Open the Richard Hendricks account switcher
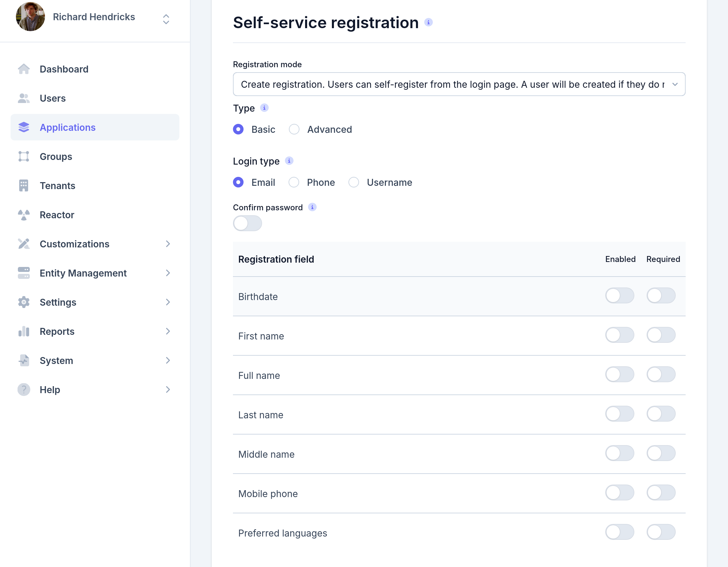Image resolution: width=728 pixels, height=567 pixels. [166, 19]
